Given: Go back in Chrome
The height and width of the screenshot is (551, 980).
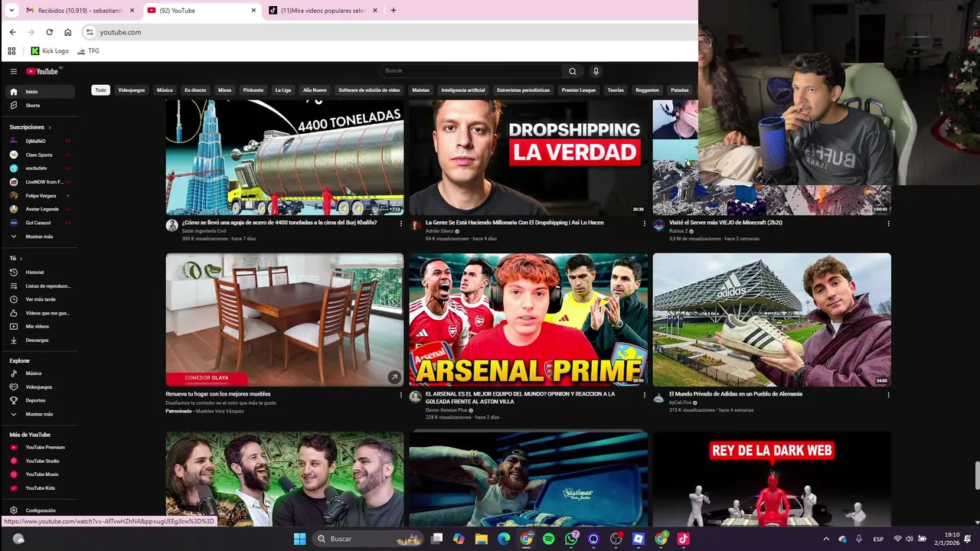Looking at the screenshot, I should click(x=12, y=32).
